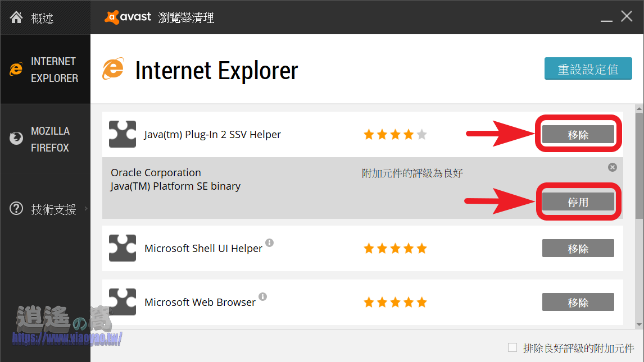Click the add-on list scrollbar thumb

(x=639, y=166)
